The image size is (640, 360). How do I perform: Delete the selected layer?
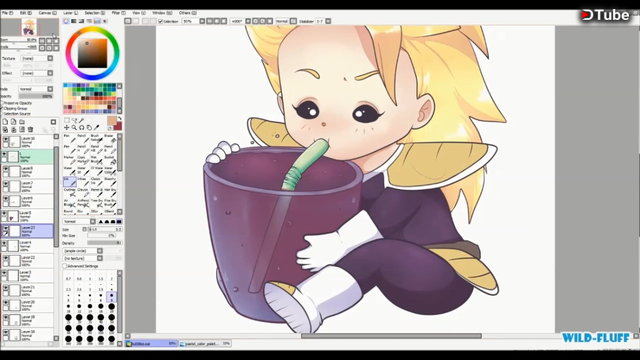pos(30,130)
